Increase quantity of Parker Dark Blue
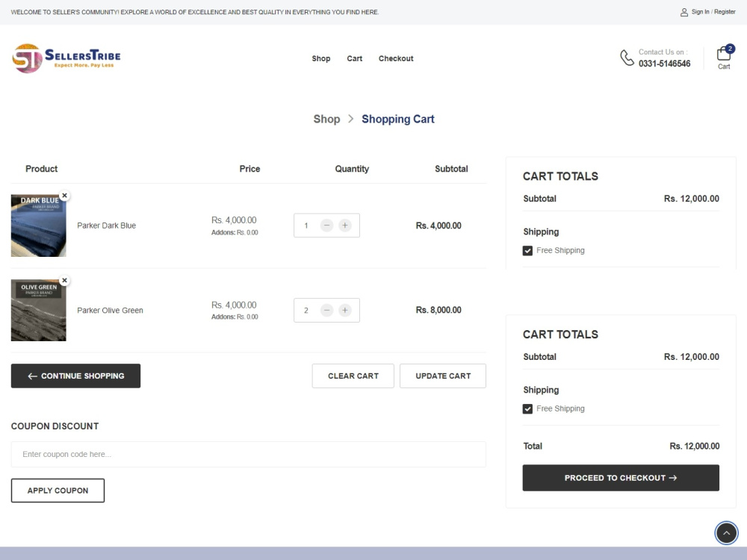747x560 pixels. 345,225
